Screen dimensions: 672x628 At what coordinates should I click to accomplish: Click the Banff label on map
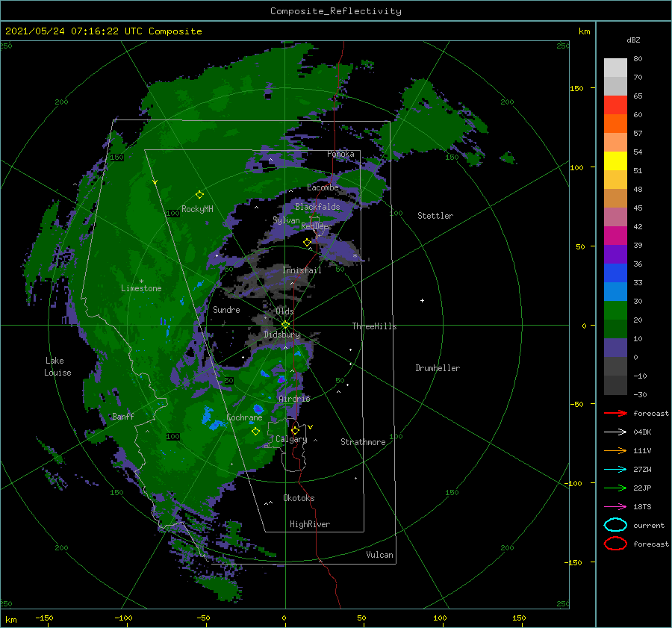(123, 416)
